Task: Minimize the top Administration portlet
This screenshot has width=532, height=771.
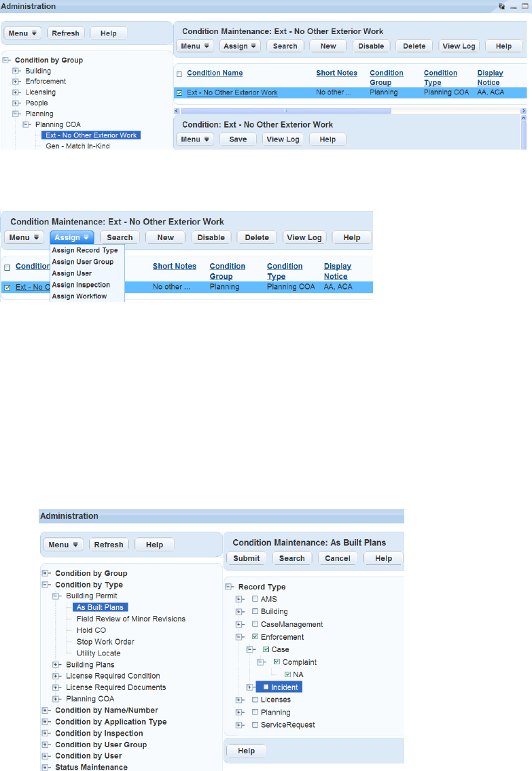Action: (x=514, y=7)
